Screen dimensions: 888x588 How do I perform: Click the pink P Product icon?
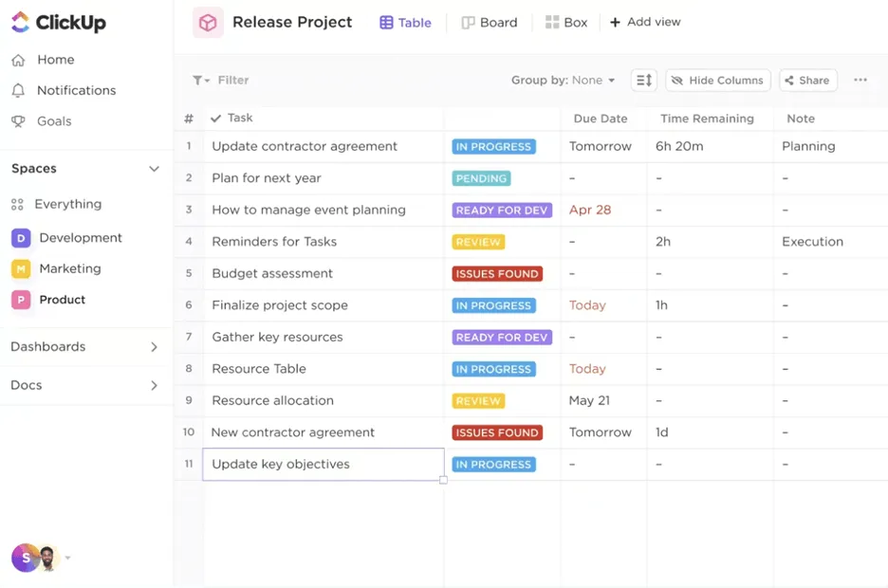point(21,300)
